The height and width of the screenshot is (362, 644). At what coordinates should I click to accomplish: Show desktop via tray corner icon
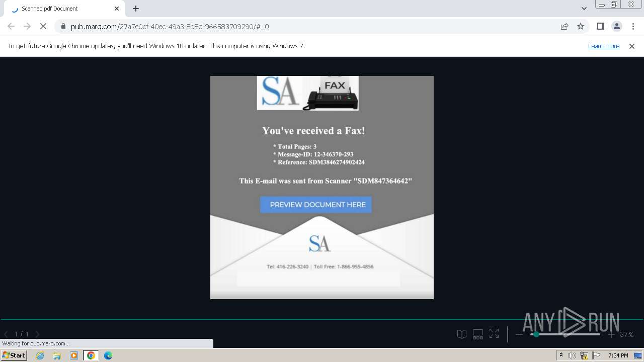638,355
